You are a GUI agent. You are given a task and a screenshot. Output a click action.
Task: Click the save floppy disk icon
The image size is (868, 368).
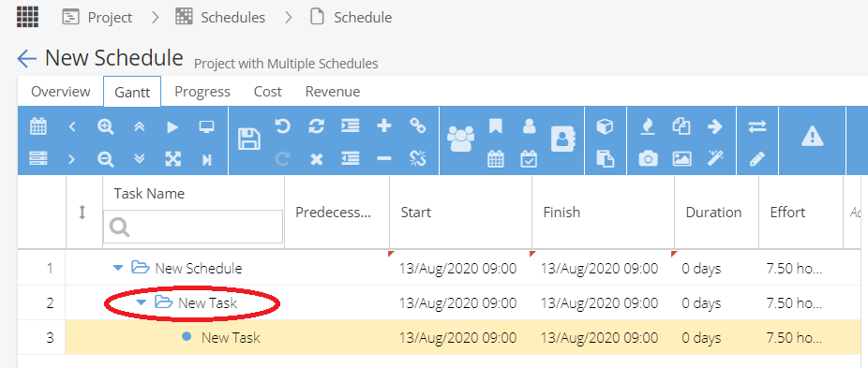(x=249, y=139)
